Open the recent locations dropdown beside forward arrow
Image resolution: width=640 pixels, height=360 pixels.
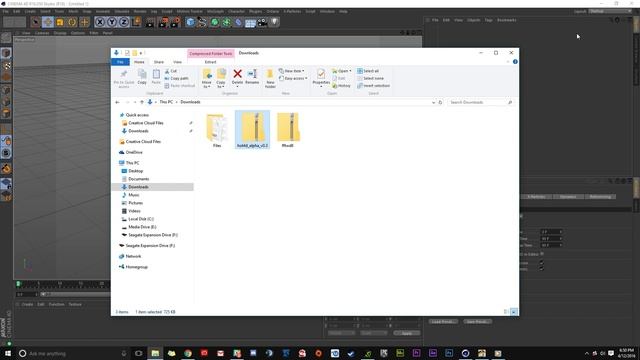coord(135,102)
